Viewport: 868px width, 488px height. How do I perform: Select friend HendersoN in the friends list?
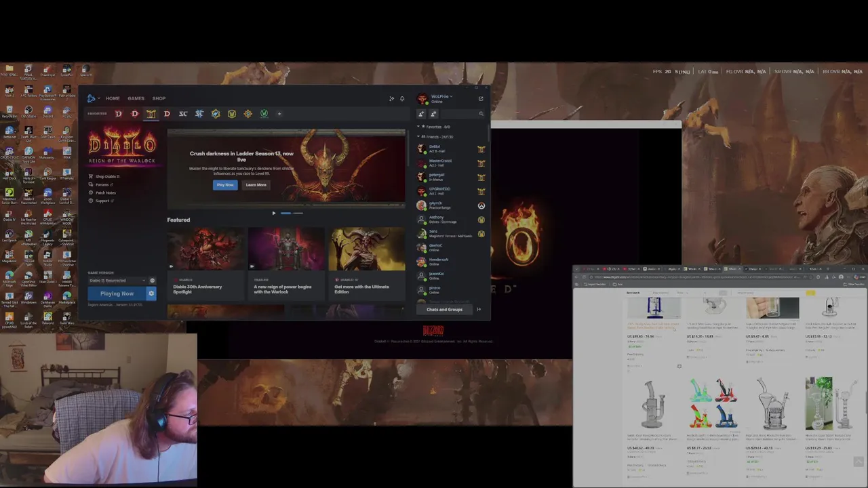[x=451, y=262]
